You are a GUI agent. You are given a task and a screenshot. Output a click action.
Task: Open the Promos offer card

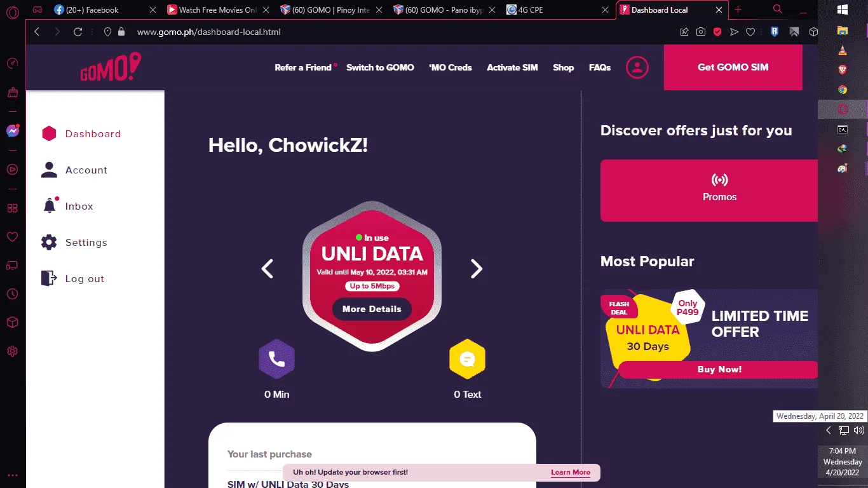(709, 191)
